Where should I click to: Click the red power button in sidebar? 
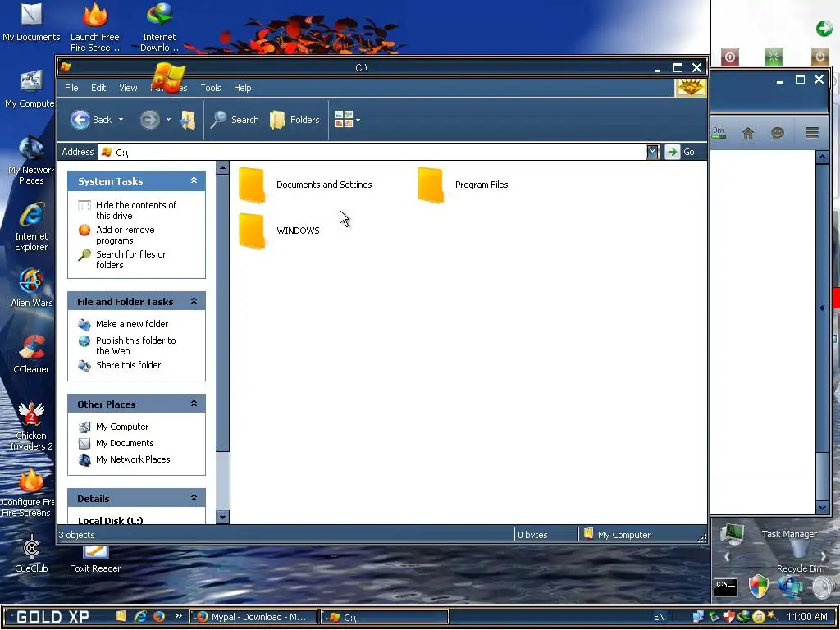(729, 57)
